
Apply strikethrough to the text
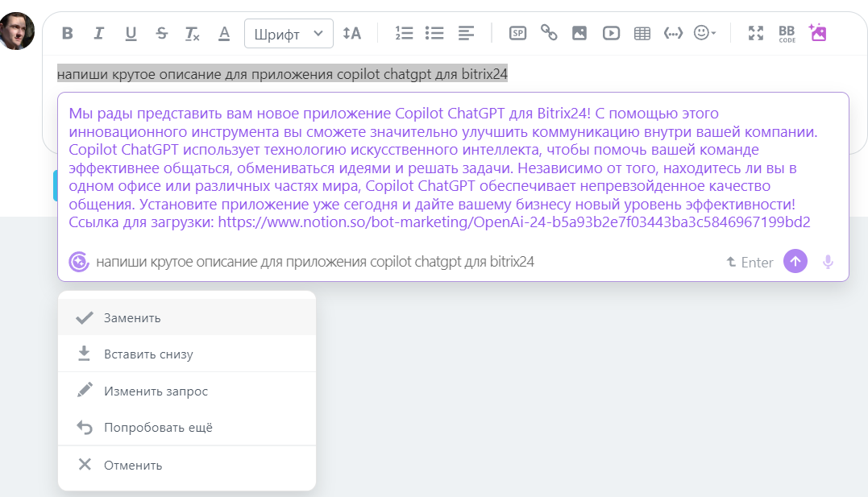pyautogui.click(x=162, y=33)
